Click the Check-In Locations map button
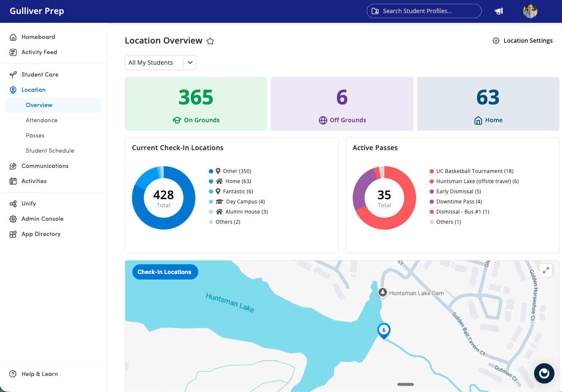 tap(165, 272)
